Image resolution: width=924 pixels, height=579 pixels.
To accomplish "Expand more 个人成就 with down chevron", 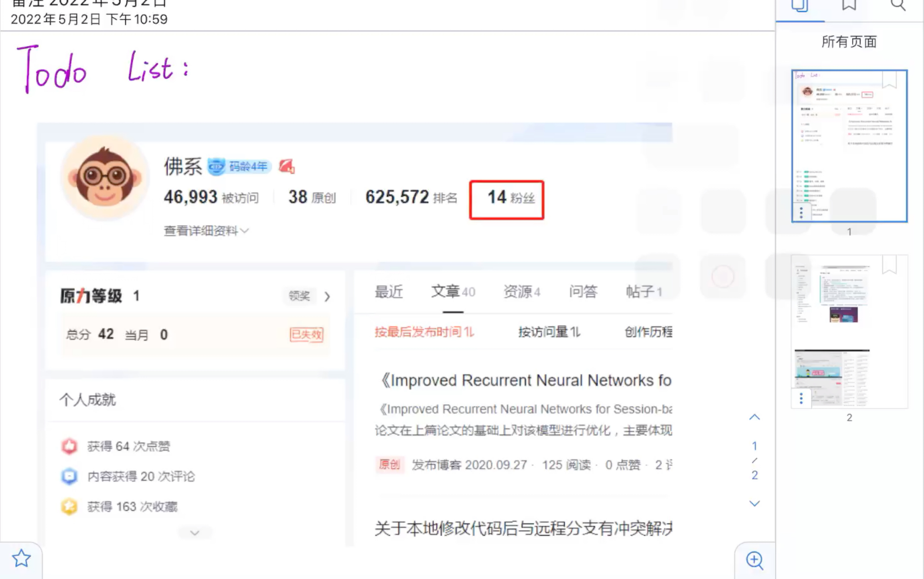I will [x=195, y=533].
